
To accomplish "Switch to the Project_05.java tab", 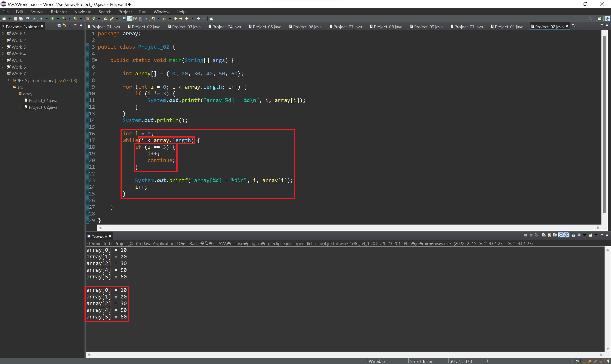I will (266, 27).
